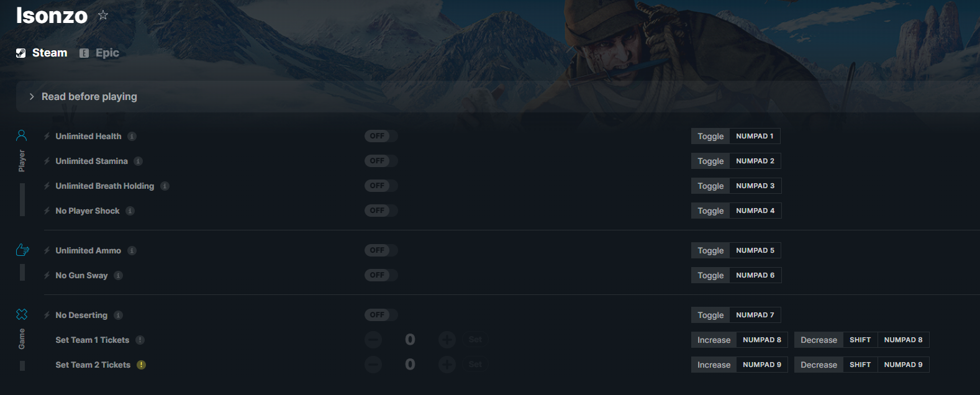Click Decrease hotkey for Set Team 1 Tickets
The image size is (980, 395).
[x=819, y=340]
